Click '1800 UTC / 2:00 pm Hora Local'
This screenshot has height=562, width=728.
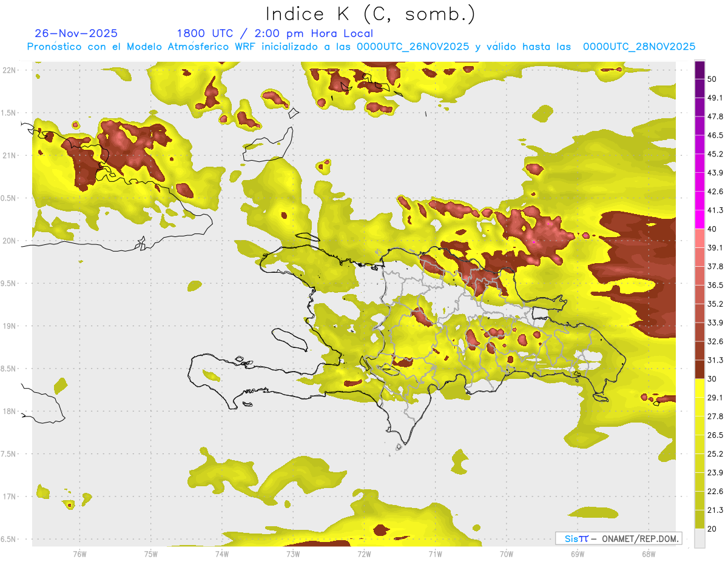pos(275,34)
